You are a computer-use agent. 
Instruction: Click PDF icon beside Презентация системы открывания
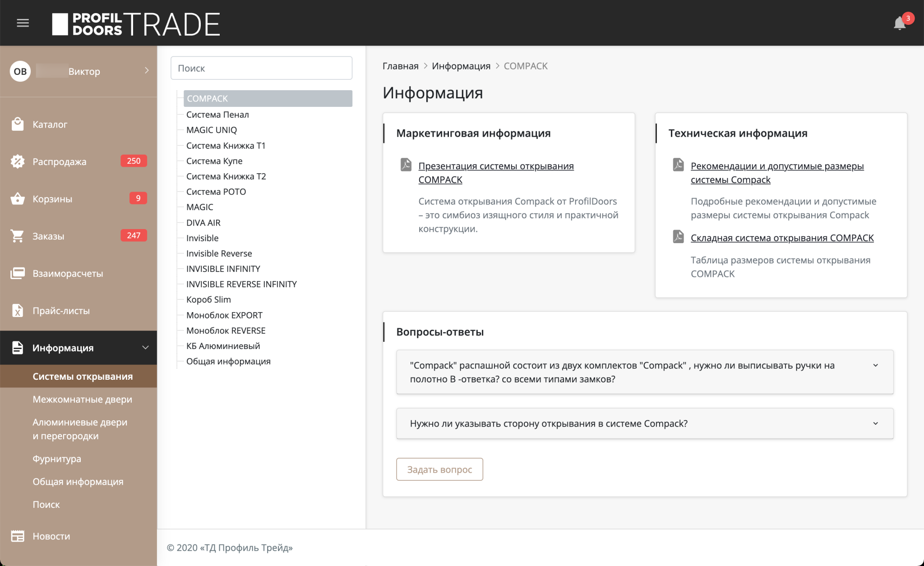tap(406, 165)
